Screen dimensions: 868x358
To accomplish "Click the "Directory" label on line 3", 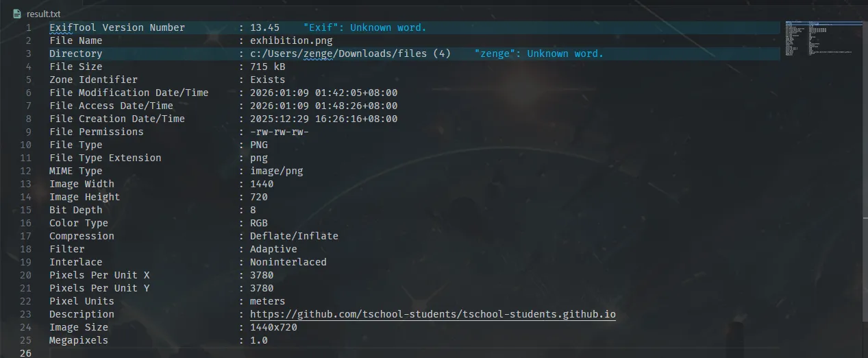I will [75, 53].
